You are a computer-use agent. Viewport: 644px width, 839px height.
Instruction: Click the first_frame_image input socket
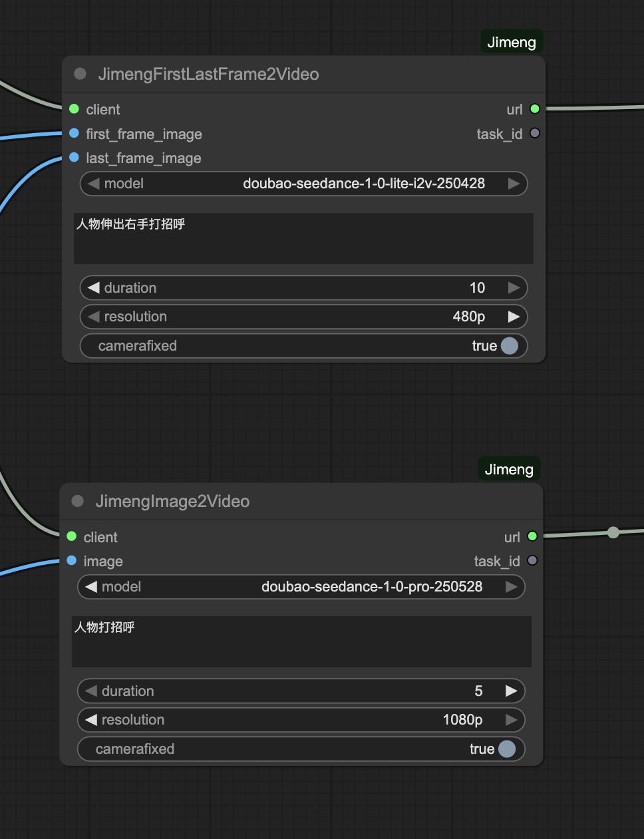pyautogui.click(x=74, y=134)
